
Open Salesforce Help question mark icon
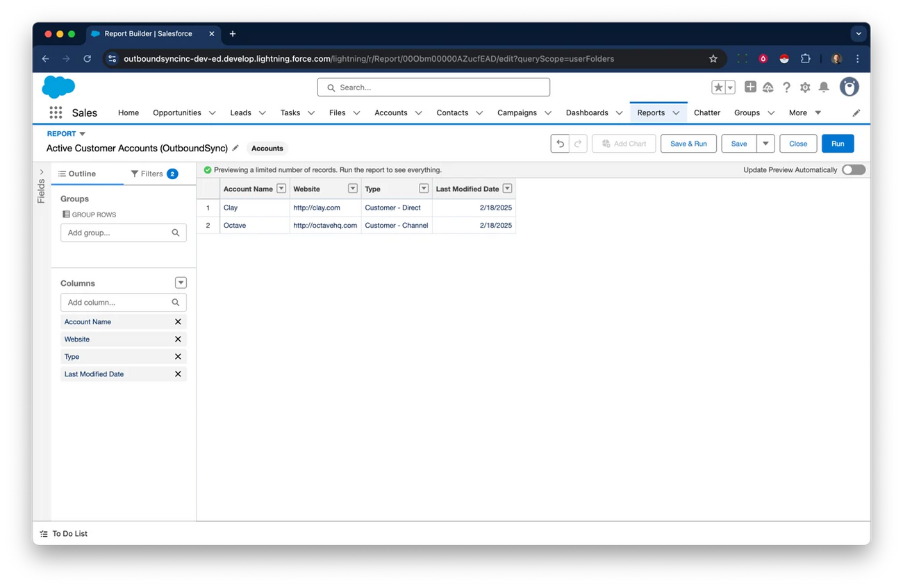coord(786,87)
